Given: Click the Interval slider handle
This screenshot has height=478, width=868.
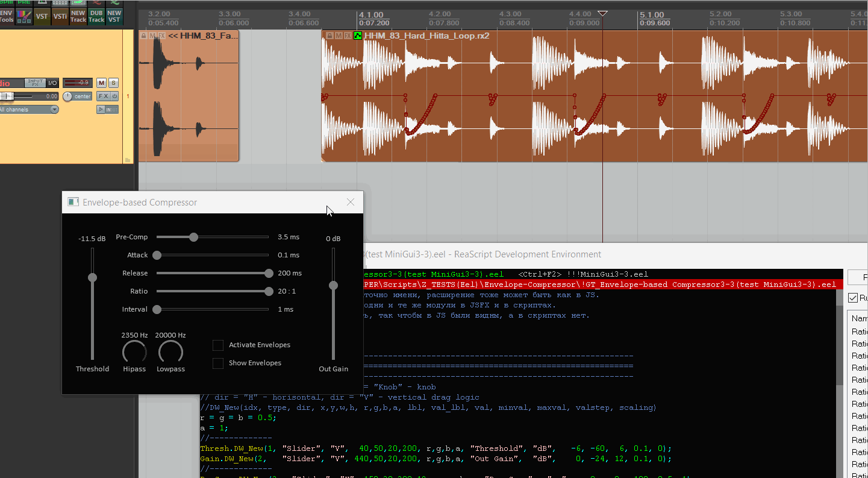Looking at the screenshot, I should (157, 309).
